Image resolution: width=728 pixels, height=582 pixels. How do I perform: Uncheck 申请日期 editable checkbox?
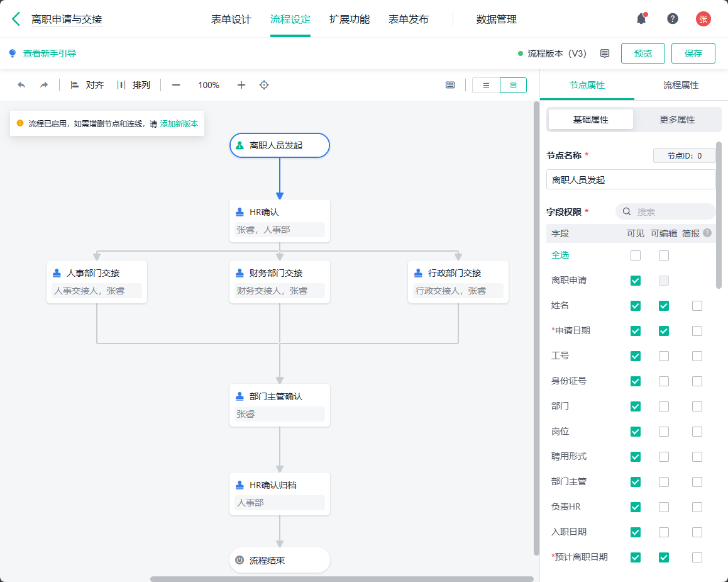click(664, 331)
